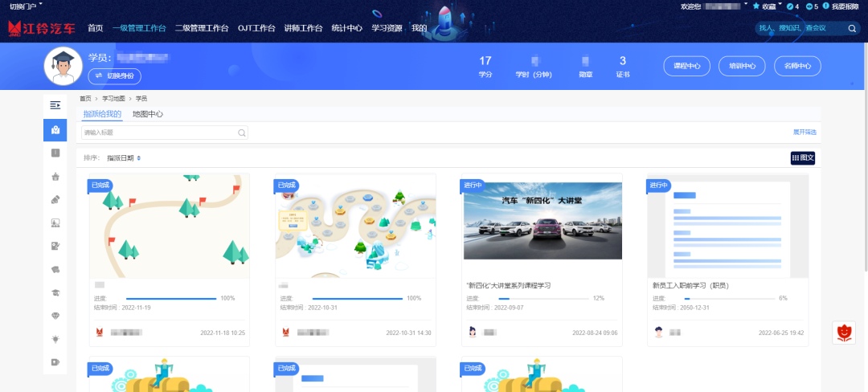
Task: Click the exam paper sidebar icon
Action: tap(55, 246)
